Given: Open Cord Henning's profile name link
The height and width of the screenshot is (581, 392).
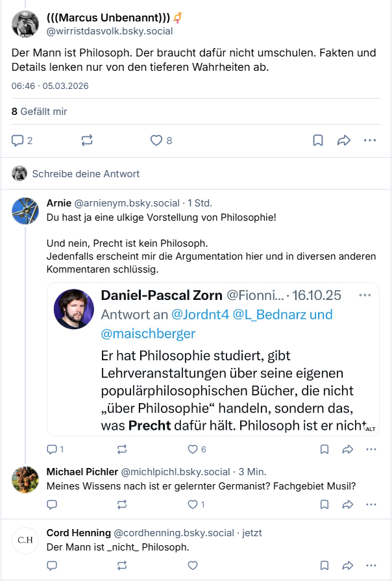Looking at the screenshot, I should [x=79, y=533].
